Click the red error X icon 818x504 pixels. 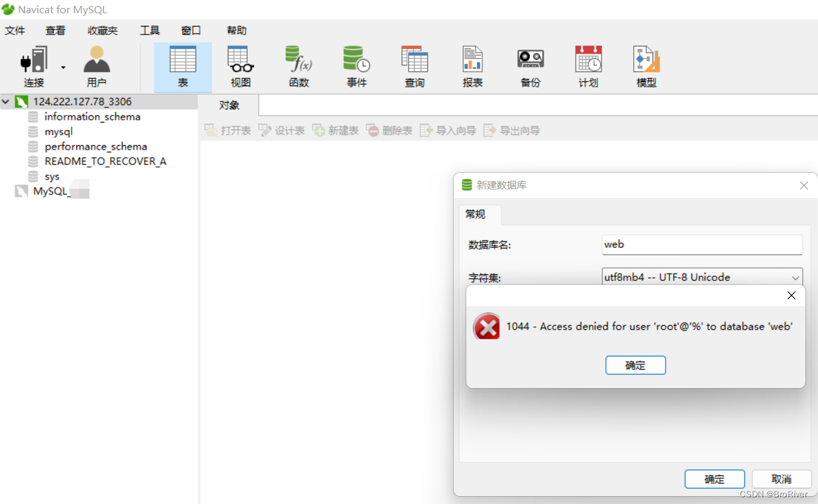pyautogui.click(x=487, y=327)
